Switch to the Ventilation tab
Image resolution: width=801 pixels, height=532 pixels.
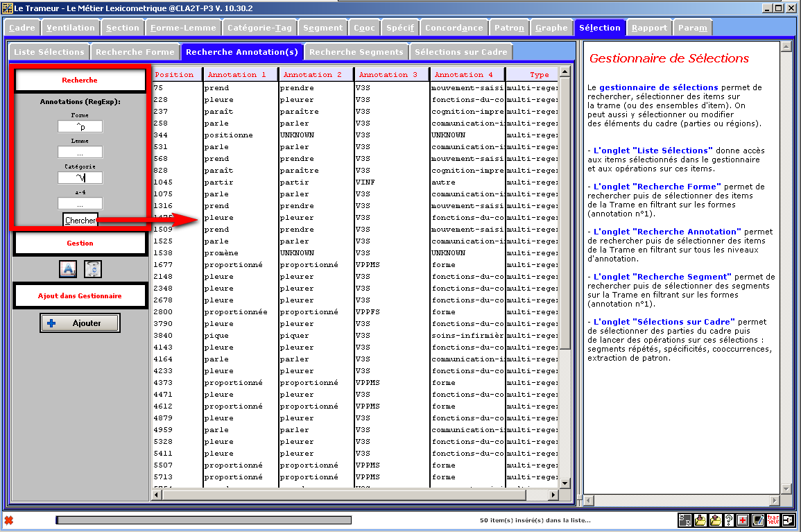(x=71, y=28)
